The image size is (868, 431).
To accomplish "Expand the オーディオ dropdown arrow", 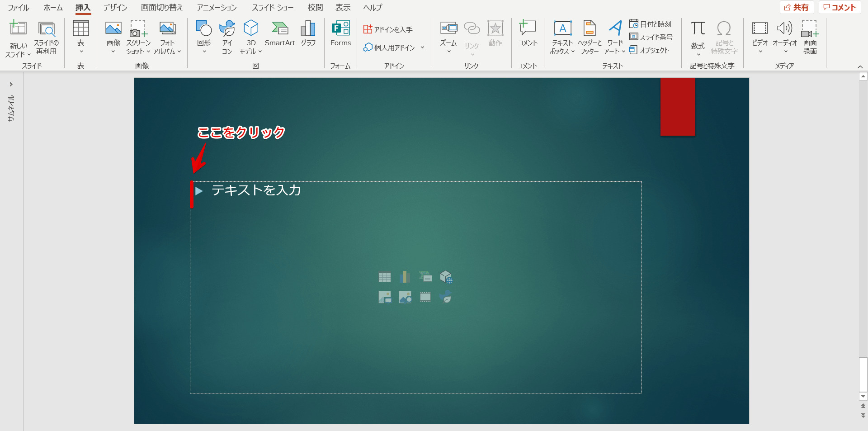I will (x=785, y=51).
